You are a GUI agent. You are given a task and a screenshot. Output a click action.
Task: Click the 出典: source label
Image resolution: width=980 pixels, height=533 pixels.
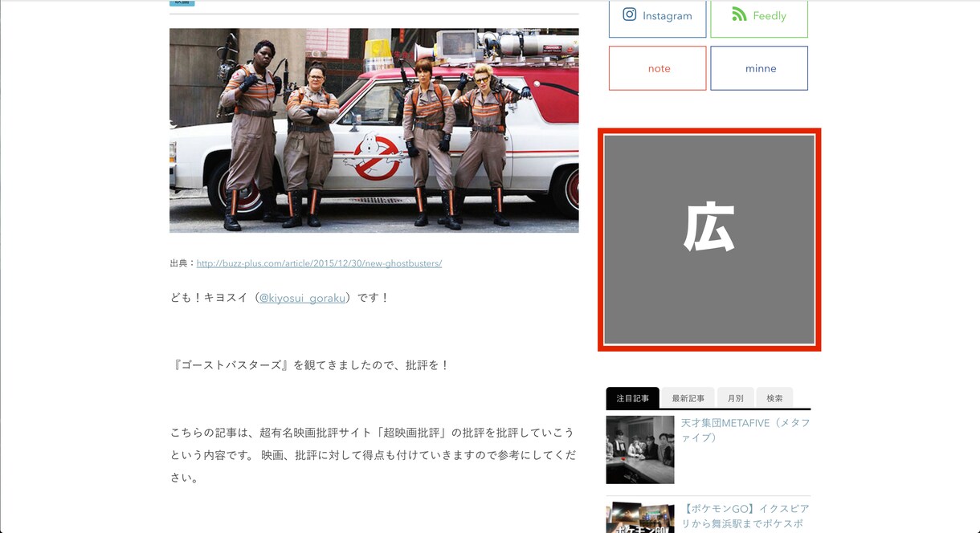tap(183, 263)
